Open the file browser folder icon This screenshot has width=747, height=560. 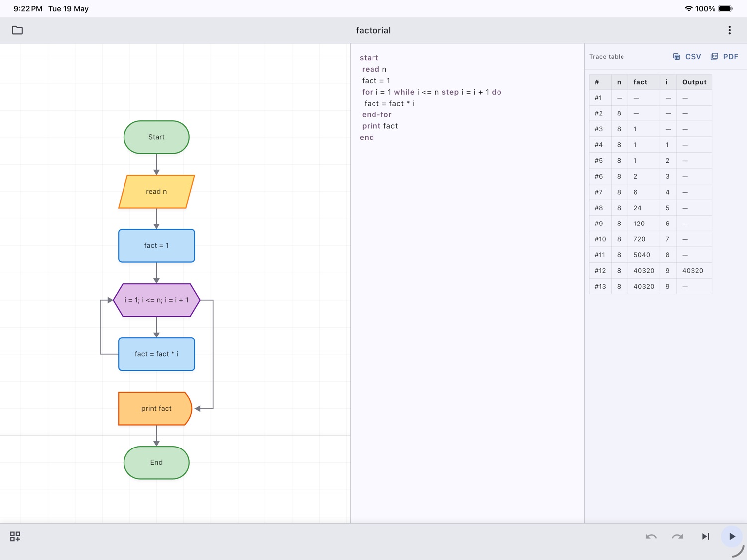point(17,30)
